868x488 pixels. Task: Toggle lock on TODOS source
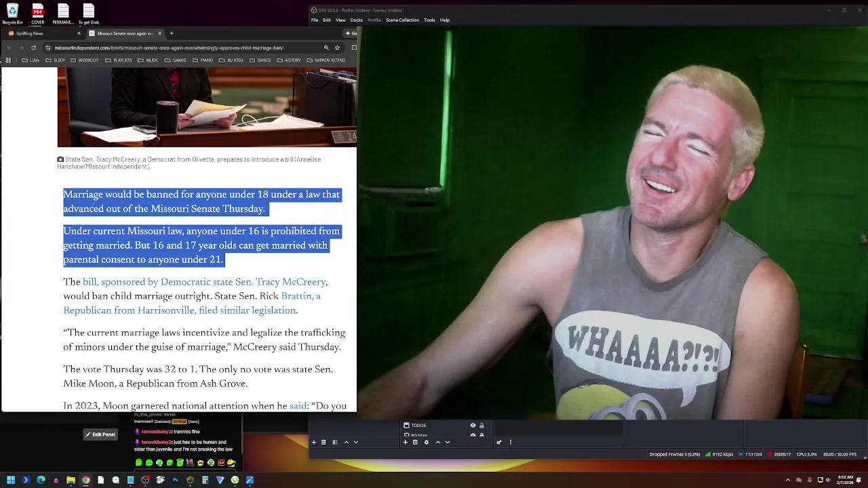click(x=481, y=426)
